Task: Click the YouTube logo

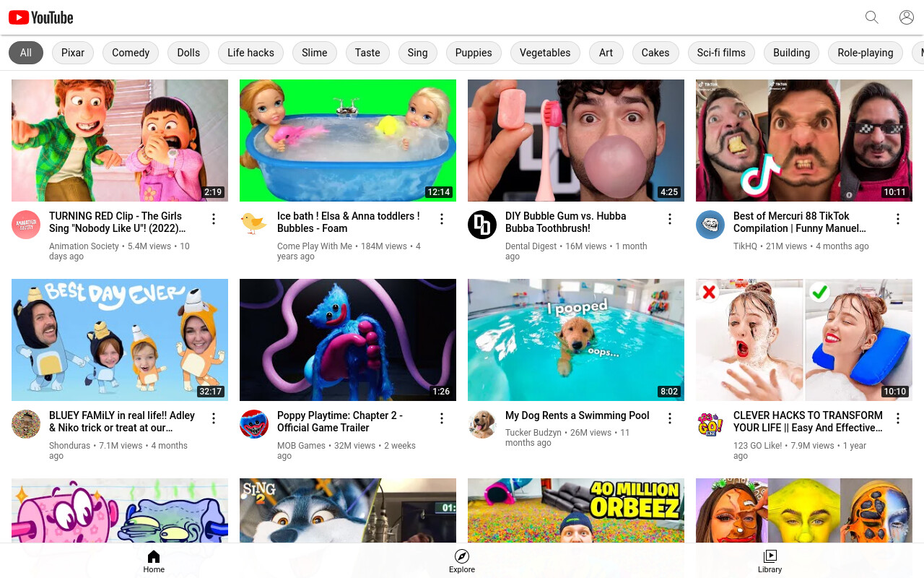Action: 41,17
